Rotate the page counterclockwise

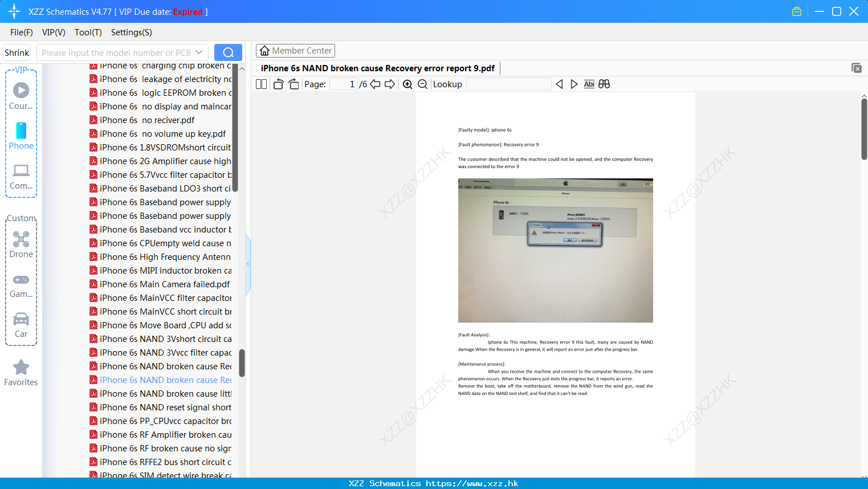coord(279,84)
